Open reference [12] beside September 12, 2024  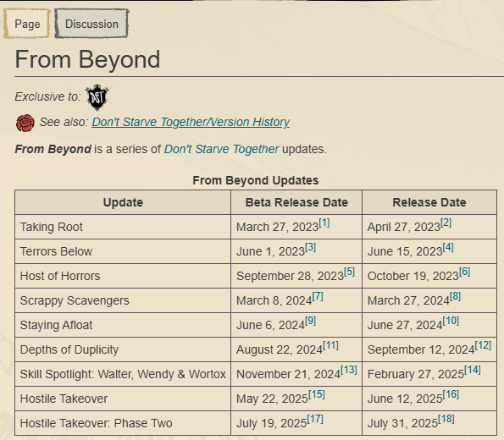[483, 345]
